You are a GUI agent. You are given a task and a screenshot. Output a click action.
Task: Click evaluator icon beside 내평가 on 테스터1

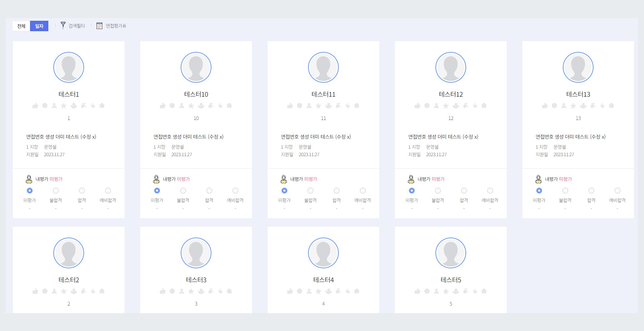[29, 179]
